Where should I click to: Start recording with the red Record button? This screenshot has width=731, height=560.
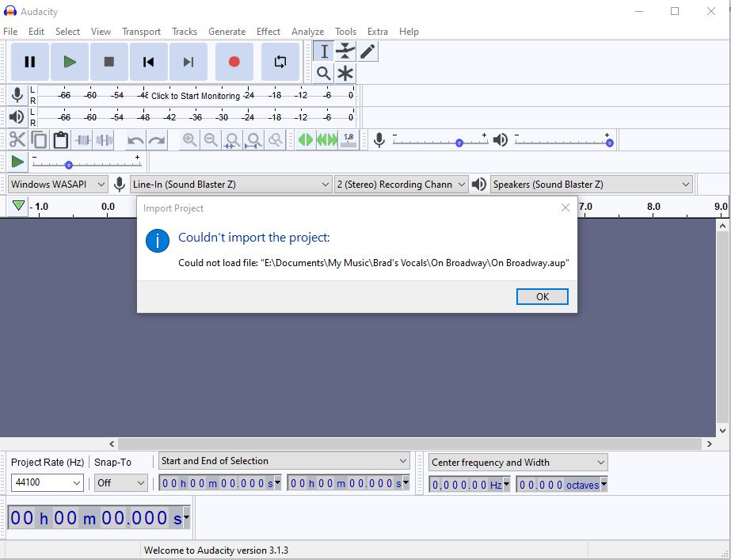[x=234, y=62]
